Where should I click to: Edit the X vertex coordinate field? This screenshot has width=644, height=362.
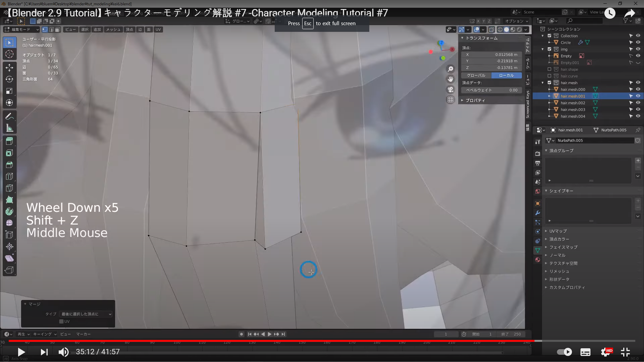pyautogui.click(x=491, y=55)
